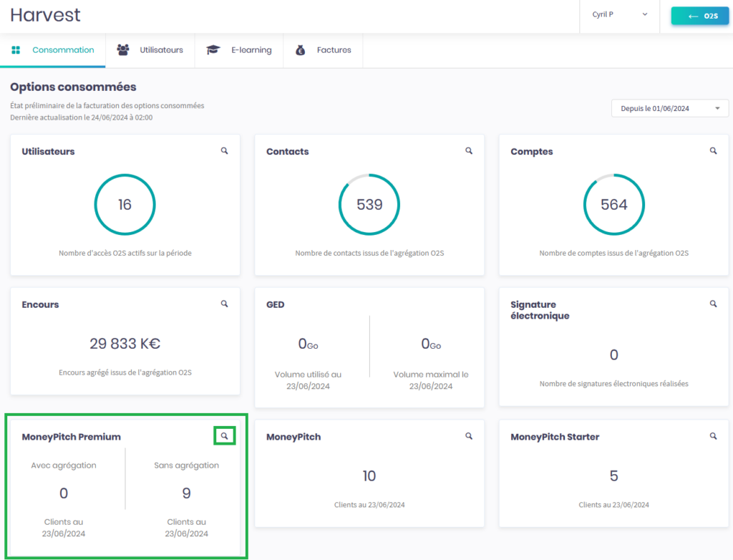Open the E-learning tab

coord(240,50)
